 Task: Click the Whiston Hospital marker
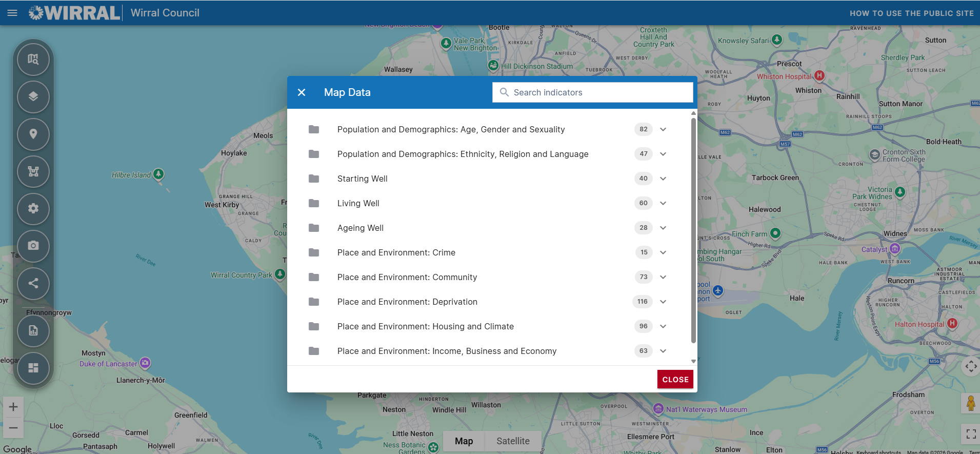point(819,75)
